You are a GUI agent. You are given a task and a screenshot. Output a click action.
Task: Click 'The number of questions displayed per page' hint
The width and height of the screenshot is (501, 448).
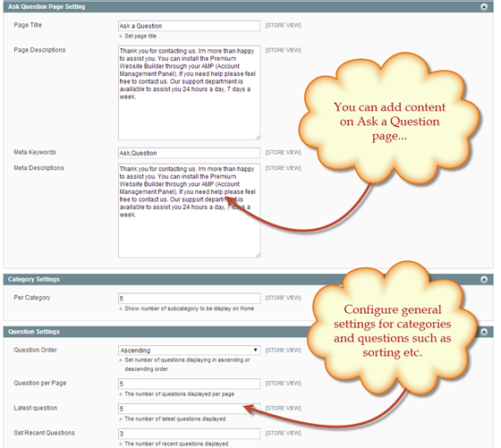pos(179,394)
